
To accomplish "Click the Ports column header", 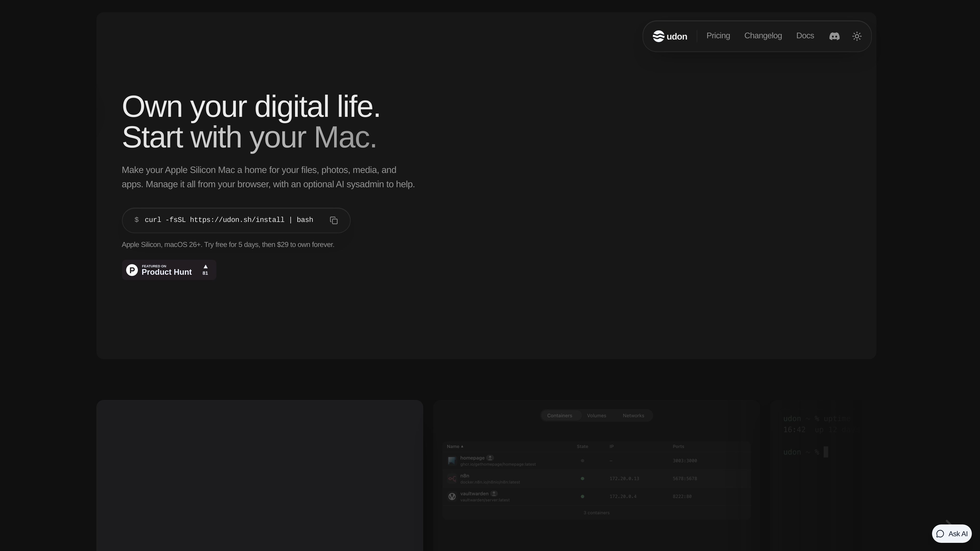I will (x=678, y=446).
